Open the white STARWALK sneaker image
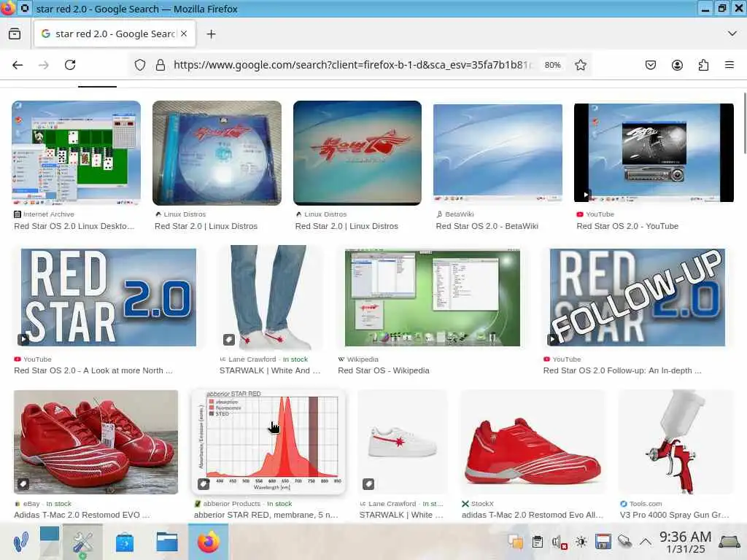747x560 pixels. [x=403, y=442]
